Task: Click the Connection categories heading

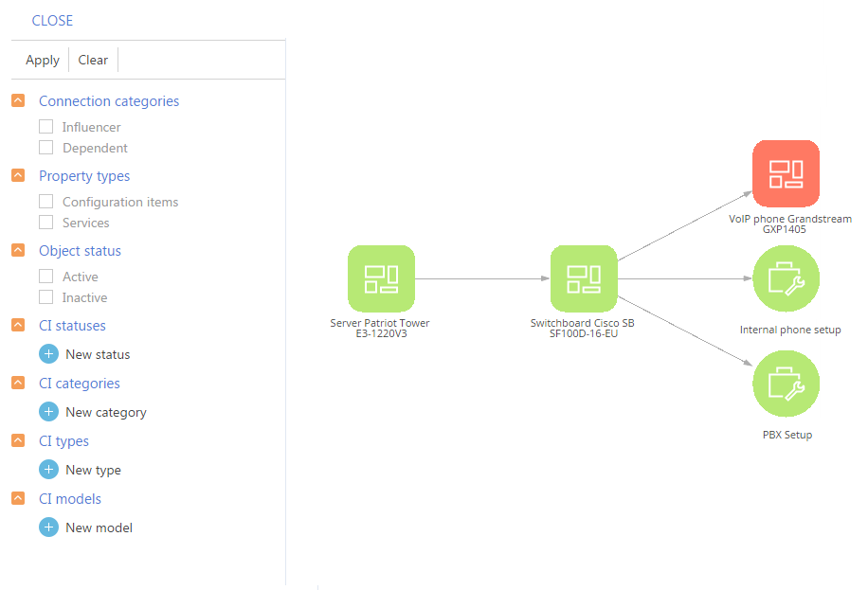Action: pyautogui.click(x=109, y=101)
